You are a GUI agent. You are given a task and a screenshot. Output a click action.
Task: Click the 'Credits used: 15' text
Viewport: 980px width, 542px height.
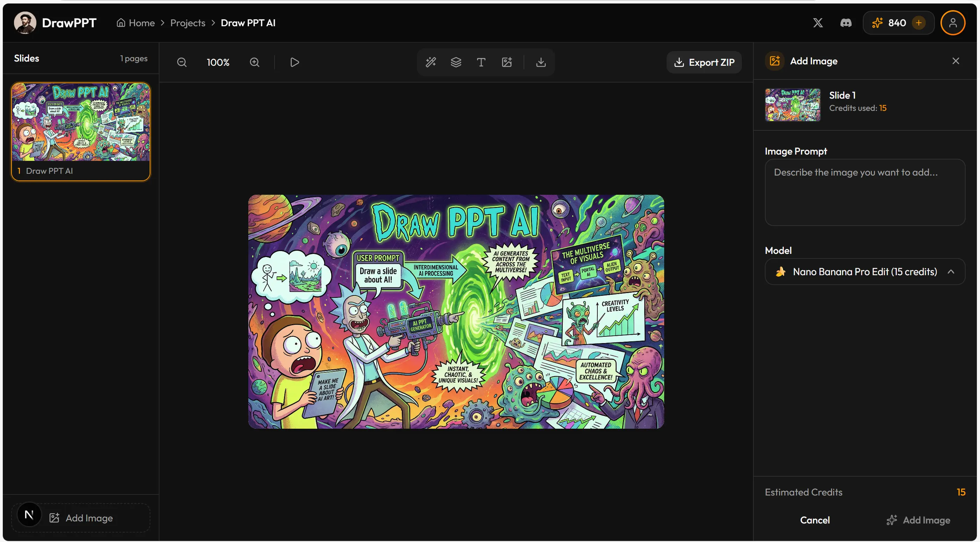click(858, 108)
